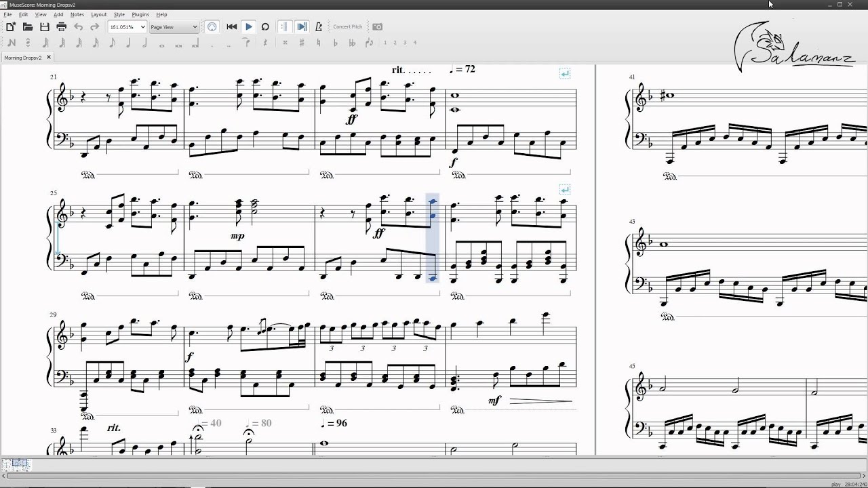Switch to voice 2
868x488 pixels.
click(x=395, y=43)
